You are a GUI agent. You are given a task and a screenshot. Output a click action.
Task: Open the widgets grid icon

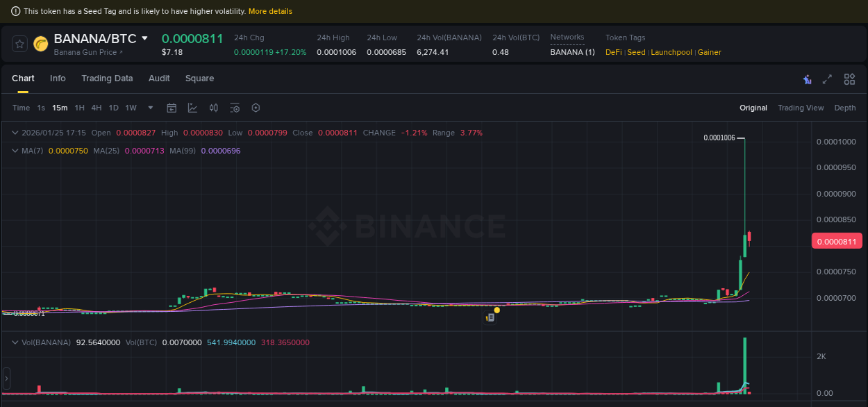[x=849, y=79]
